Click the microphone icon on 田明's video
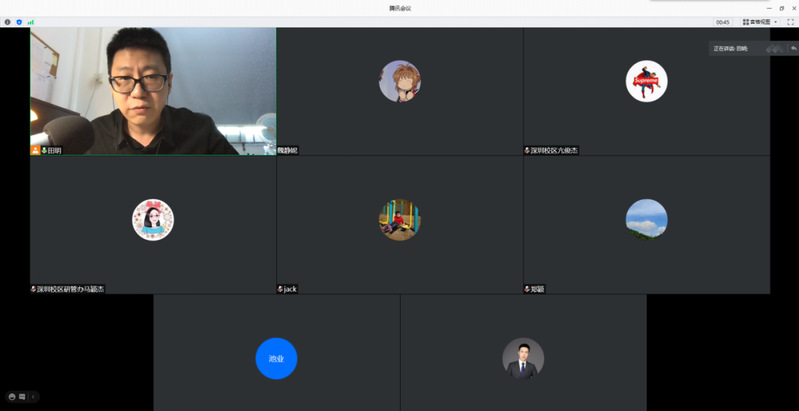The image size is (799, 411). [x=44, y=151]
